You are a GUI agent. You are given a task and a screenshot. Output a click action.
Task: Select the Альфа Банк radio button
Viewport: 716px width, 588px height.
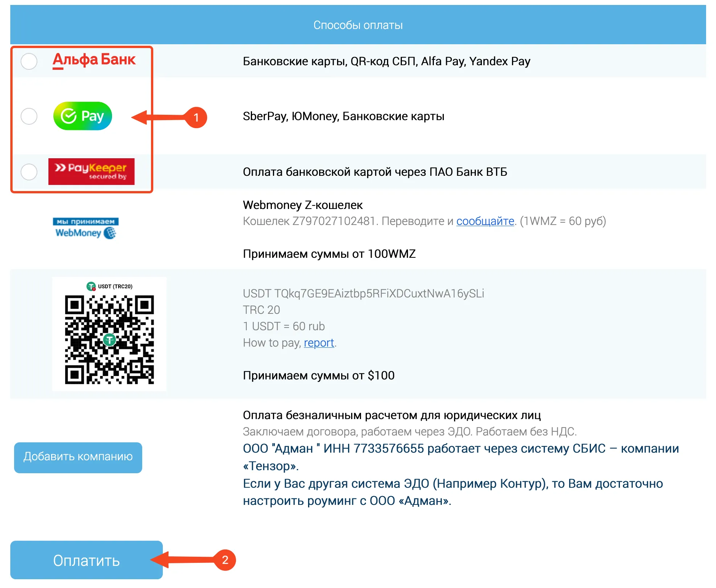(x=29, y=61)
